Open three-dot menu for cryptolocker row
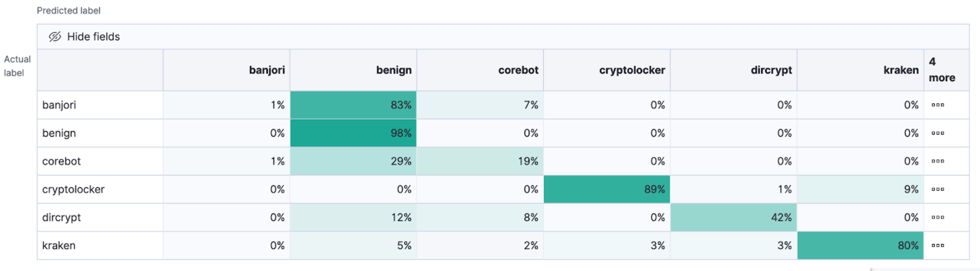Screen dimensions: 980x271 click(938, 189)
